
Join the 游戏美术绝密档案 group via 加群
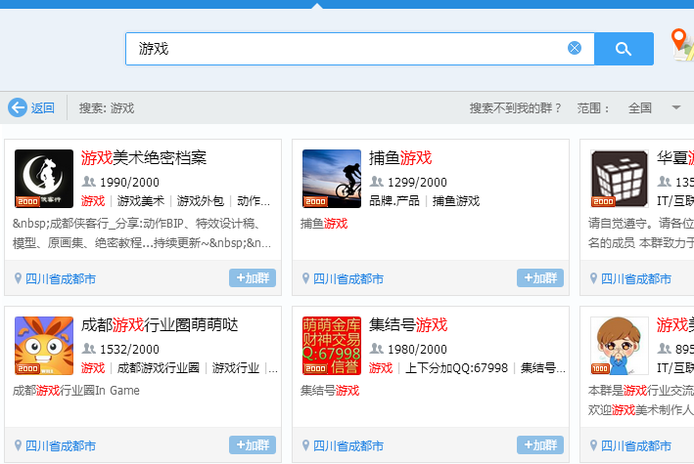pos(252,278)
